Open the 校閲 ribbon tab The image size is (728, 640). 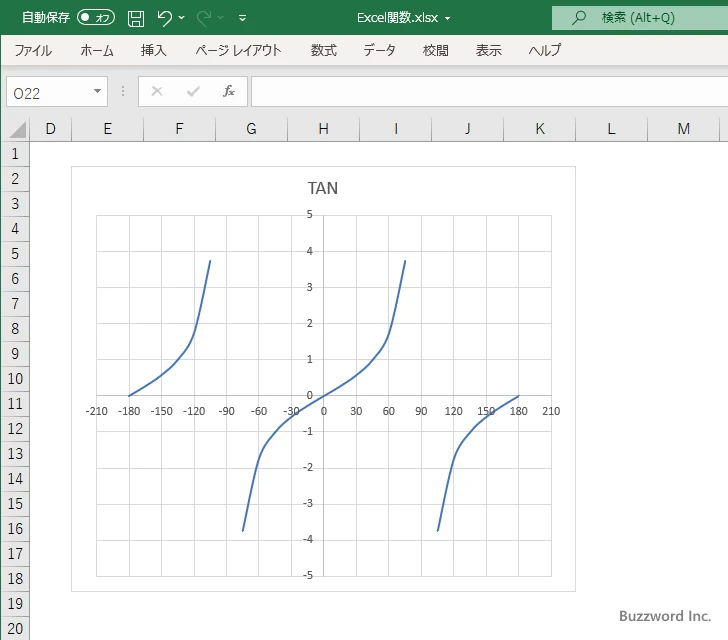436,50
